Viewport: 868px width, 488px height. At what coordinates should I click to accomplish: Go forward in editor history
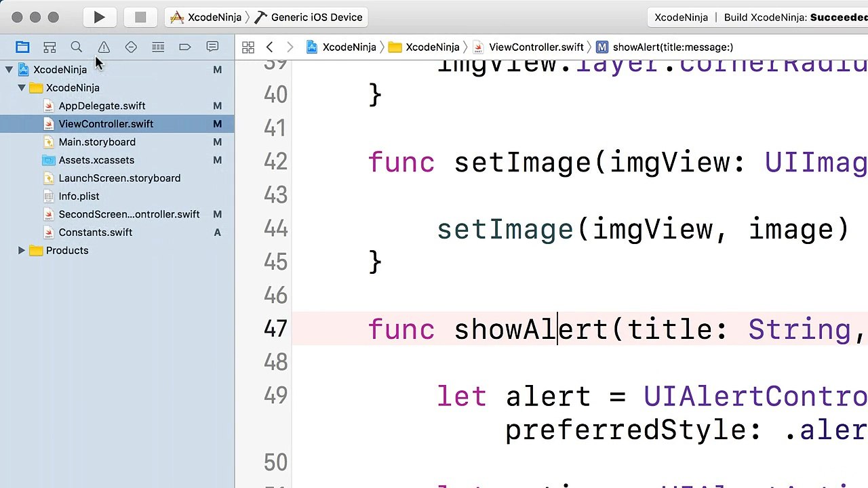click(290, 47)
